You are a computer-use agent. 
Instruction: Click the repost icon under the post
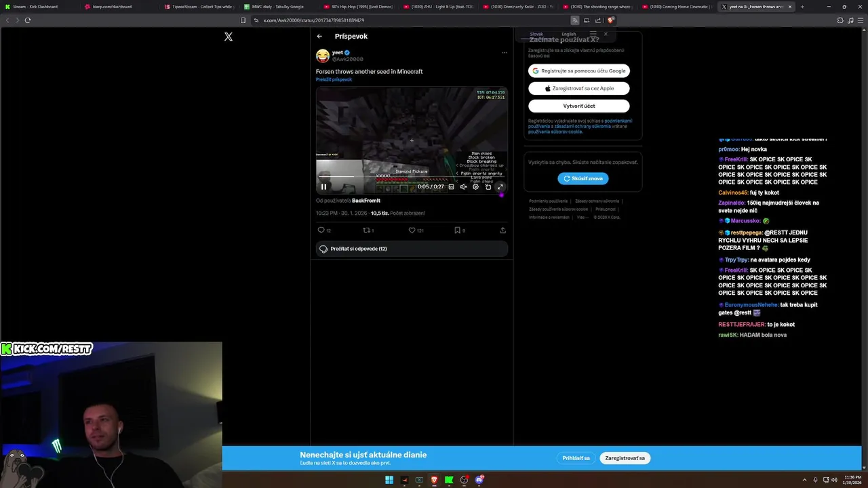tap(368, 230)
